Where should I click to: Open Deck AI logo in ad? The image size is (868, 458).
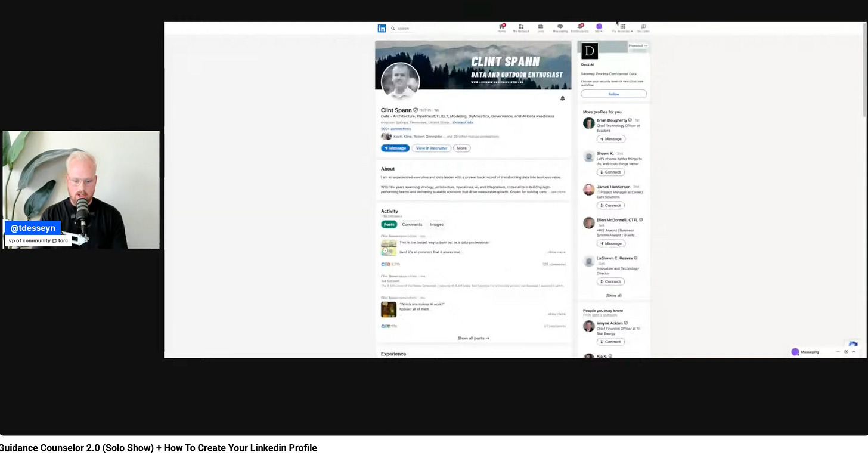(590, 51)
